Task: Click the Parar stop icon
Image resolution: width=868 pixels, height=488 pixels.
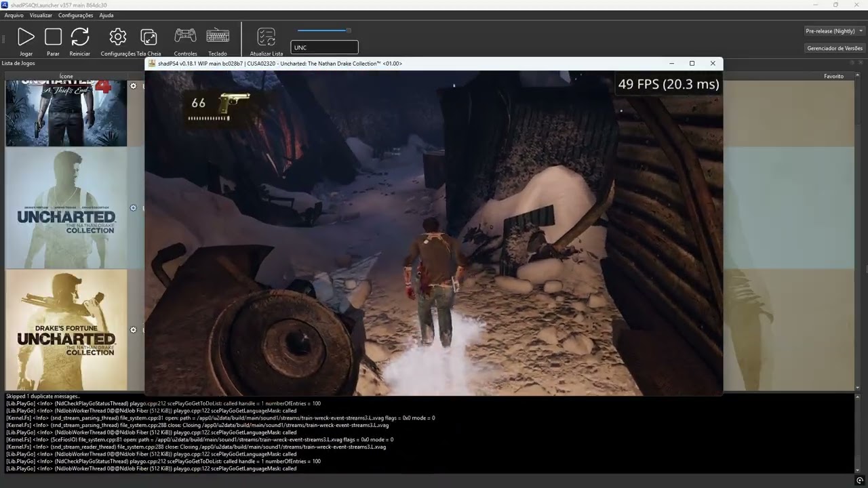Action: pos(53,37)
